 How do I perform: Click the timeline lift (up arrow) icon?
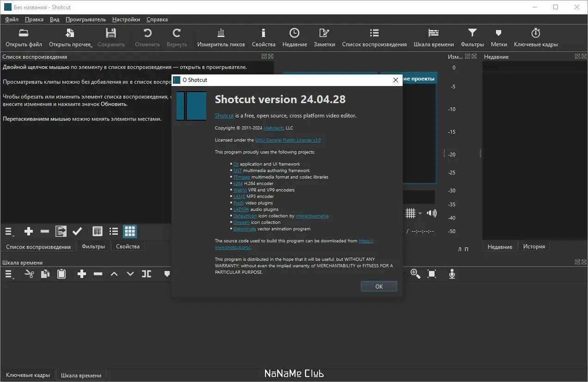pyautogui.click(x=114, y=274)
